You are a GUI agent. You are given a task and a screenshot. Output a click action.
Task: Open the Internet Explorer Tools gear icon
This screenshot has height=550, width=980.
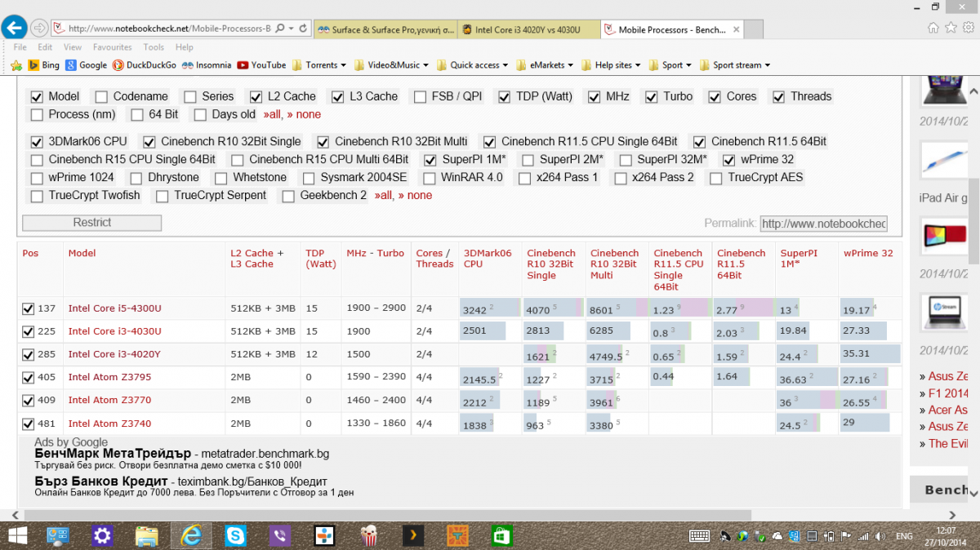click(x=967, y=28)
